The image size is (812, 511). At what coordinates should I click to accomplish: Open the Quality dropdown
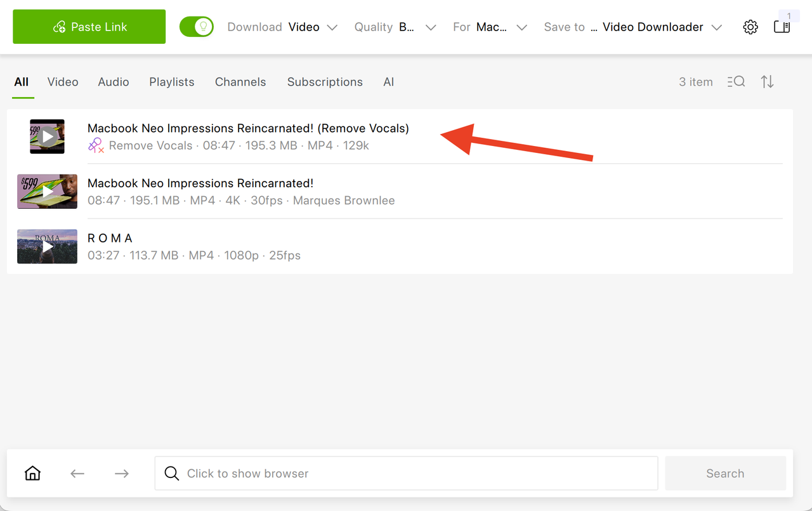point(395,27)
